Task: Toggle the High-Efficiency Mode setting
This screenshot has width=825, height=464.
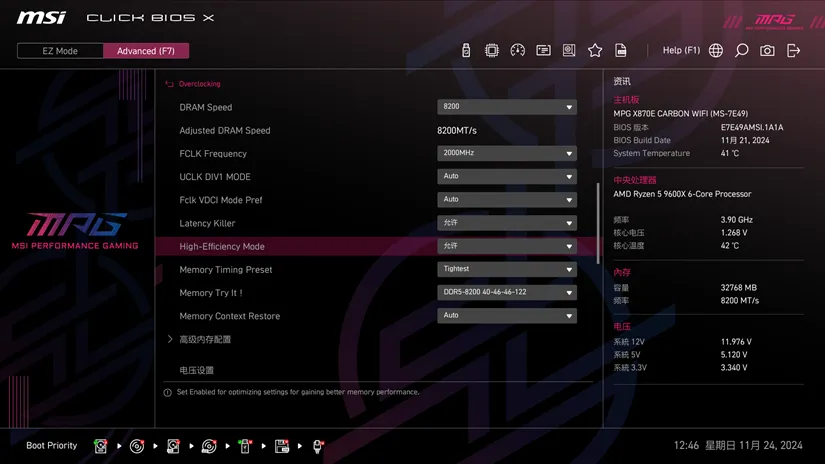Action: 506,246
